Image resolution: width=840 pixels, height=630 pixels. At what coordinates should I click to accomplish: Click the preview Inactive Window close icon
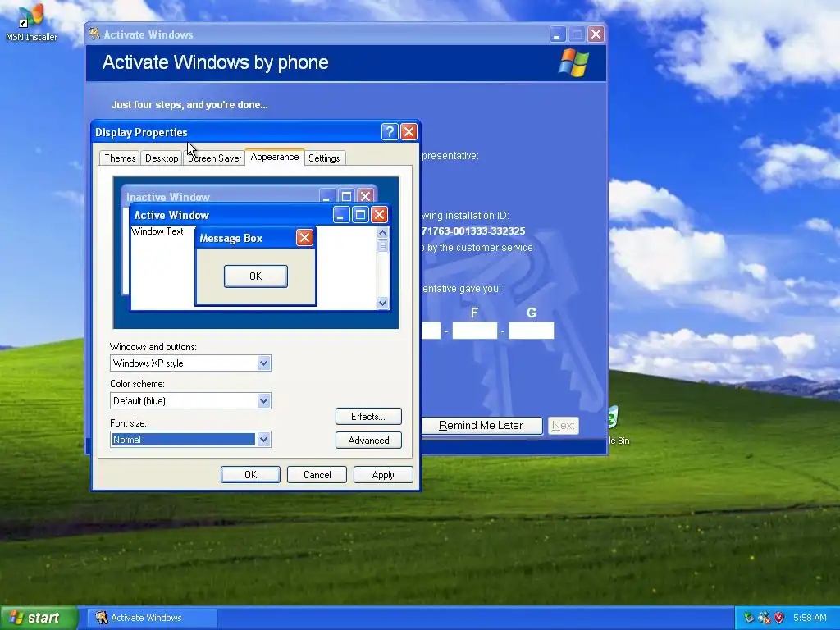pyautogui.click(x=365, y=196)
